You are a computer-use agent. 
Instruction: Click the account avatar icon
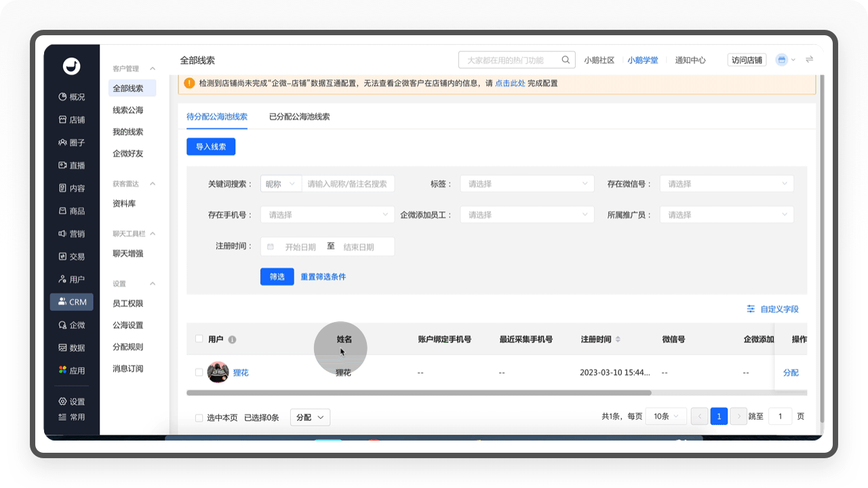coord(781,60)
